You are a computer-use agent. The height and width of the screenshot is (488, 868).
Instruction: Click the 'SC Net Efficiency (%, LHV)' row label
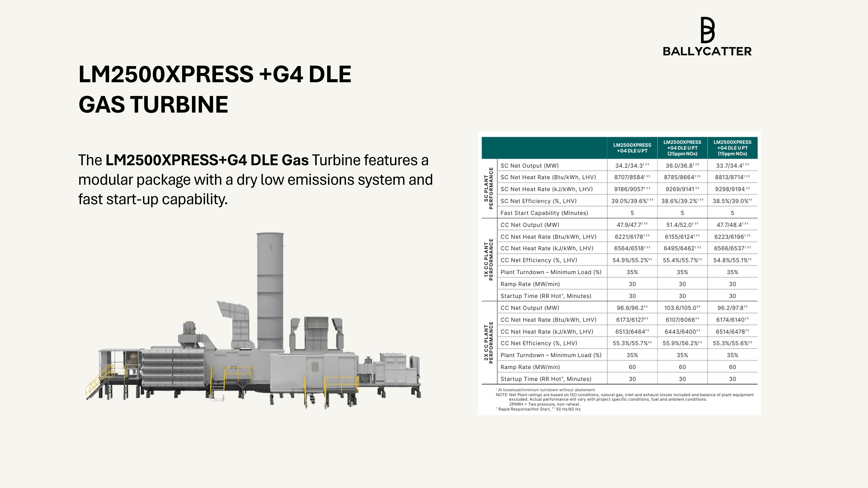(539, 201)
